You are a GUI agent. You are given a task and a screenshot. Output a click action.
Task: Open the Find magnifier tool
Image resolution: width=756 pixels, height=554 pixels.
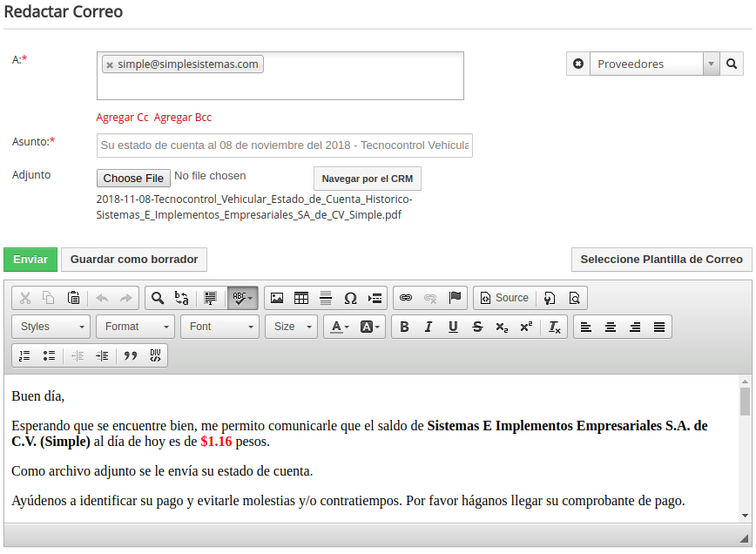click(158, 298)
